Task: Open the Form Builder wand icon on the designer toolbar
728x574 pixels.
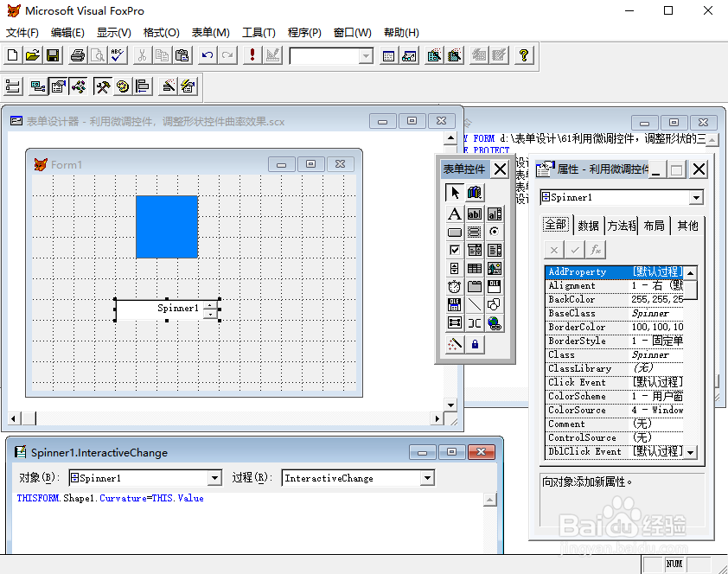Action: [168, 86]
